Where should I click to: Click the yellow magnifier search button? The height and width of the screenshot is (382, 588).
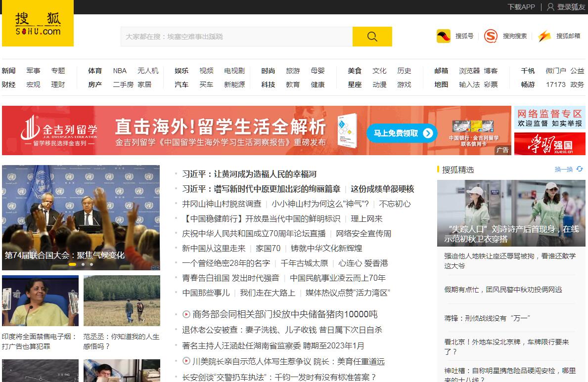pyautogui.click(x=372, y=36)
